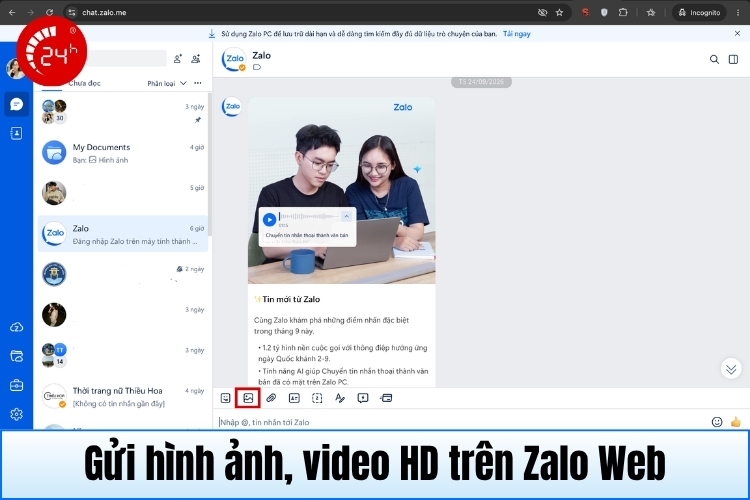Screen dimensions: 750x500
Task: Open the browser extensions puzzle icon
Action: coord(623,12)
